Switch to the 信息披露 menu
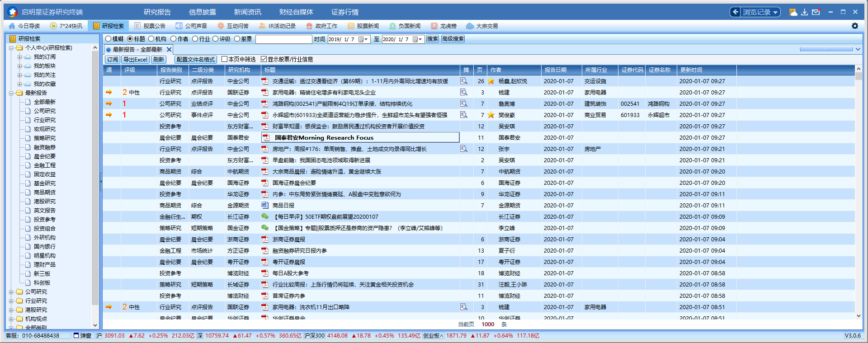868x343 pixels. pos(203,12)
